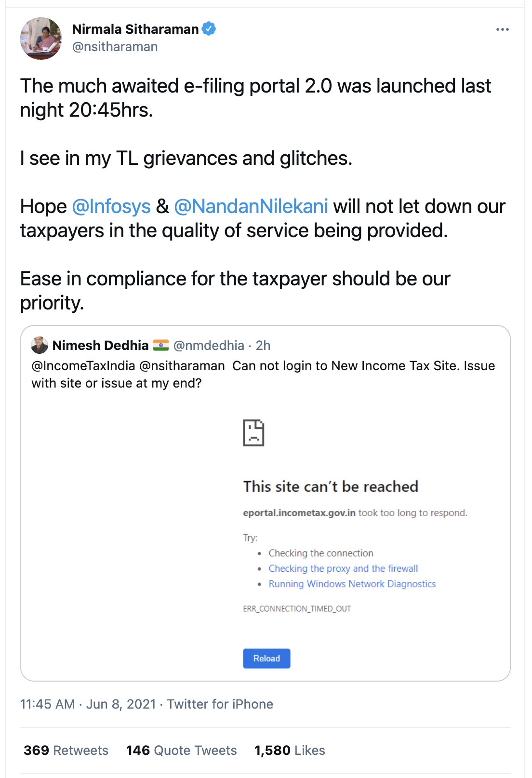Click the sad page error icon

[253, 433]
